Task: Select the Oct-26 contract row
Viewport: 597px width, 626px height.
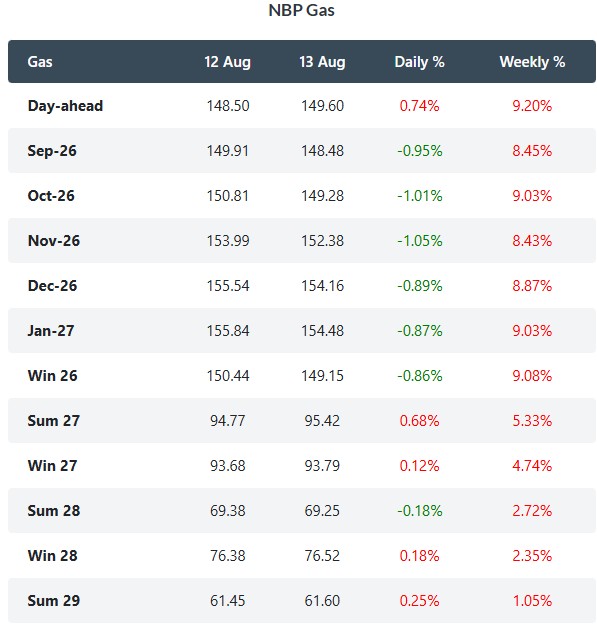Action: pyautogui.click(x=301, y=196)
